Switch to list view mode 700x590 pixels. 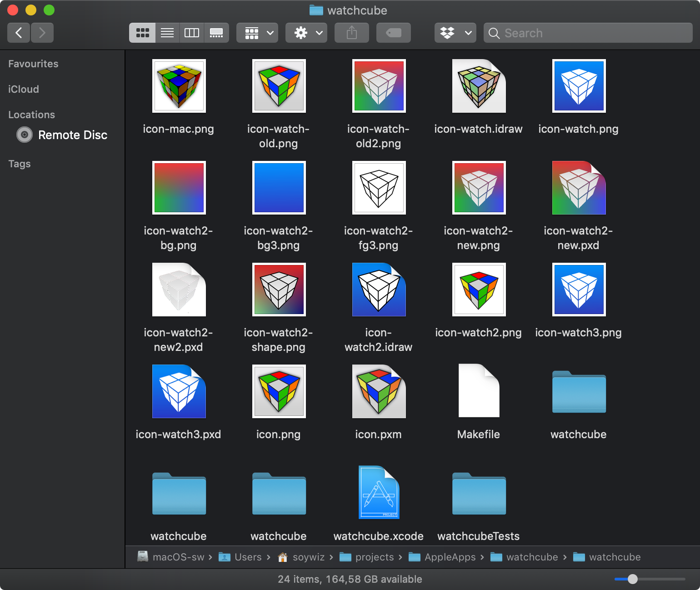(167, 33)
